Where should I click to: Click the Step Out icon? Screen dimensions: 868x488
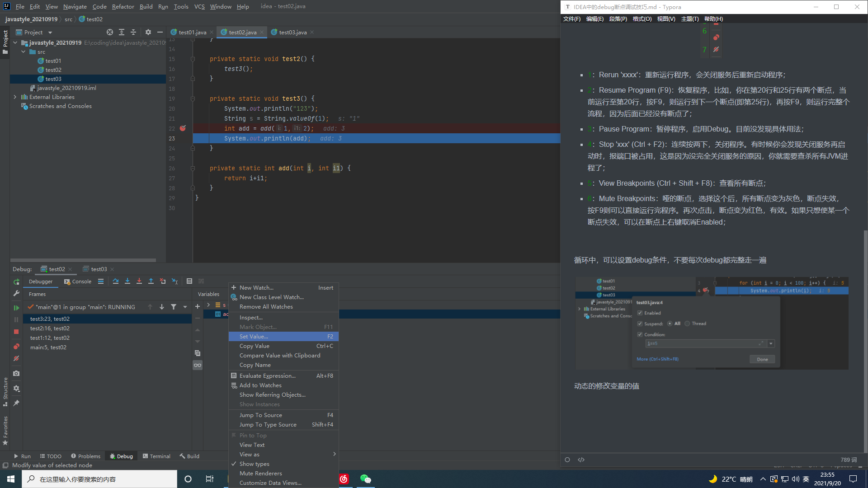[x=151, y=282]
